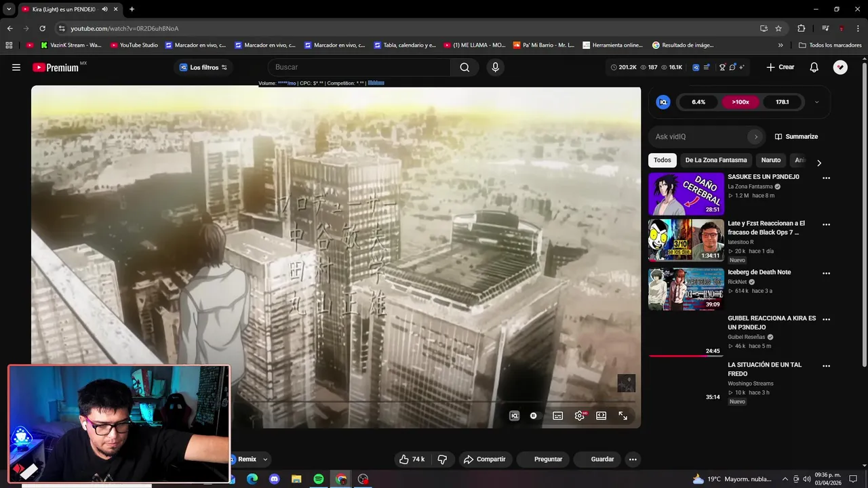Click the Guibel Reseñas channel name
868x488 pixels.
click(746, 337)
